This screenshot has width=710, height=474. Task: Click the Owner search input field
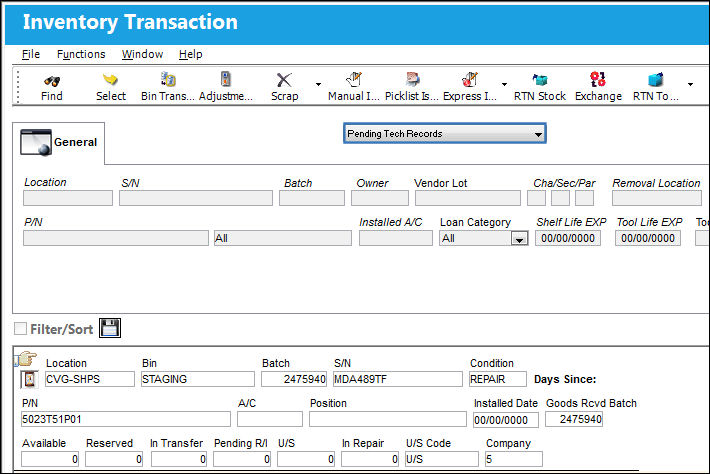tap(380, 198)
